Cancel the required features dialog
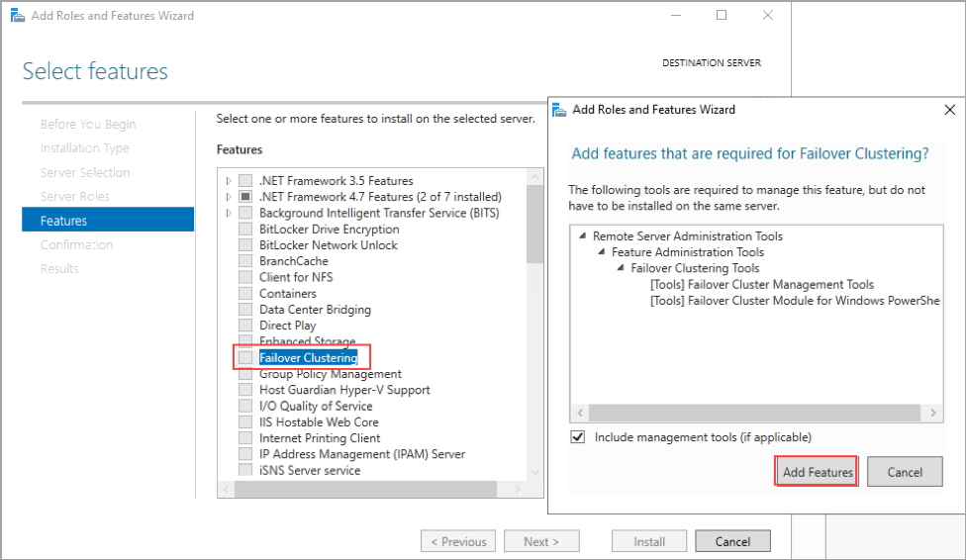The height and width of the screenshot is (560, 966). pyautogui.click(x=904, y=472)
